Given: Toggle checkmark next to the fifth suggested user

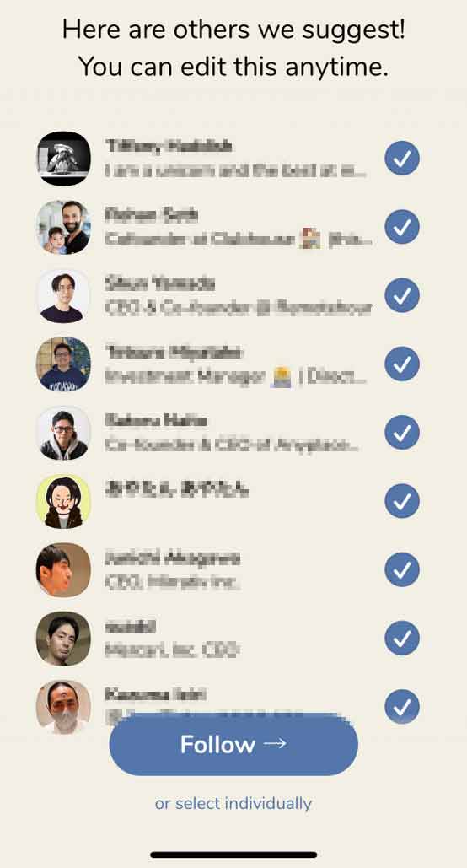Looking at the screenshot, I should (402, 433).
